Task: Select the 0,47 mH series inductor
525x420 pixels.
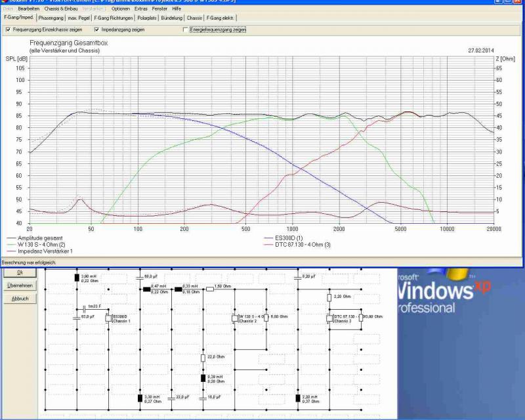Action: click(x=146, y=287)
